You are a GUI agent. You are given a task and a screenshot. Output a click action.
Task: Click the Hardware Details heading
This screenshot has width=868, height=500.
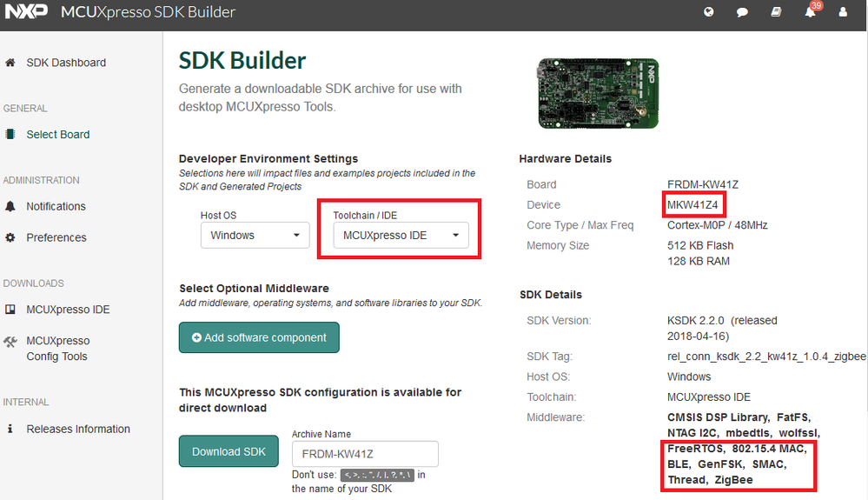tap(565, 158)
